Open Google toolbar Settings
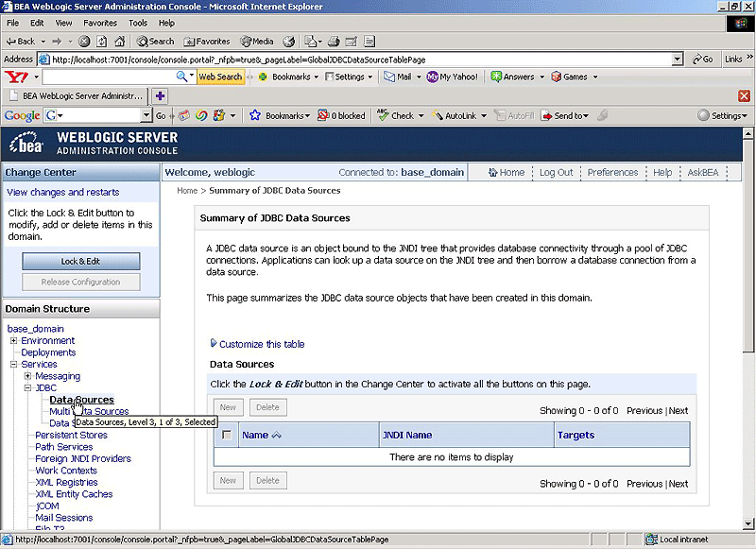This screenshot has width=756, height=549. 723,115
